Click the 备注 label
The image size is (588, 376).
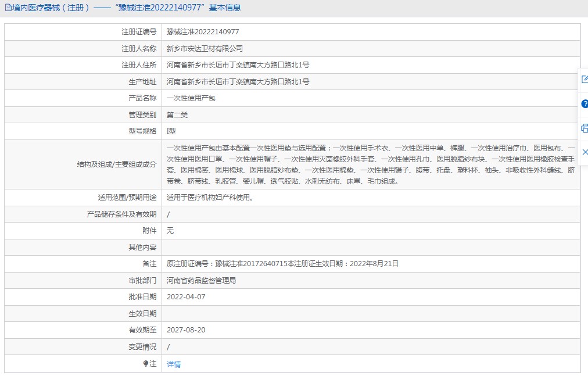pyautogui.click(x=149, y=264)
